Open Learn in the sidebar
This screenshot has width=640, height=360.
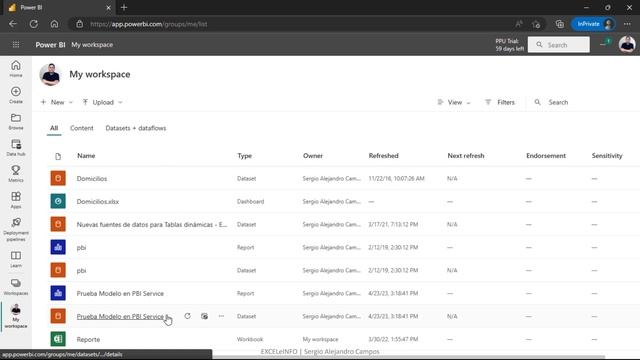16,259
